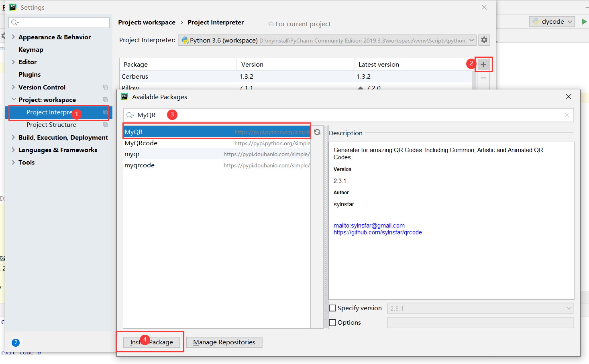Open the mailto:sylnsfar@gmail.com link
The image size is (589, 364).
[369, 226]
